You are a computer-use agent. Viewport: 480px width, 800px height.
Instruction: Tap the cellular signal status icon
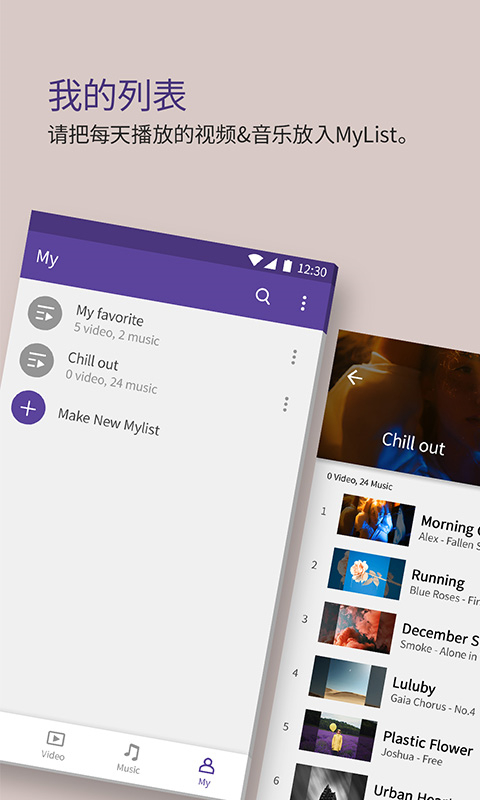[270, 263]
